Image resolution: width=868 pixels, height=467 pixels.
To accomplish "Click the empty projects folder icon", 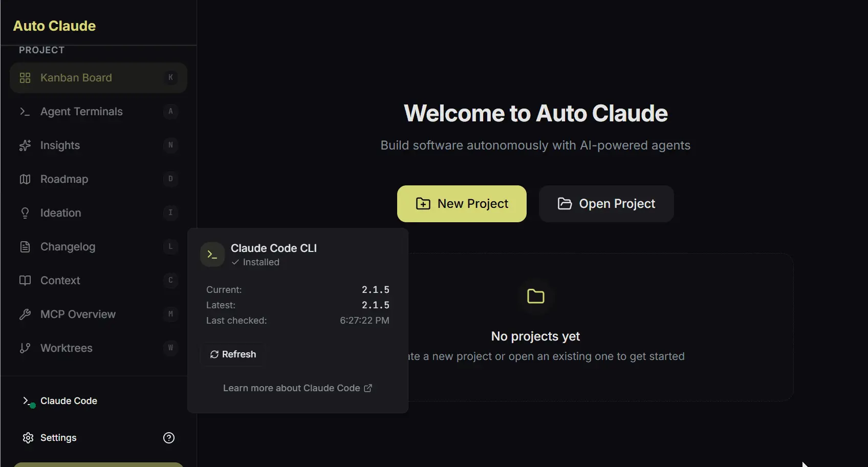I will coord(535,296).
